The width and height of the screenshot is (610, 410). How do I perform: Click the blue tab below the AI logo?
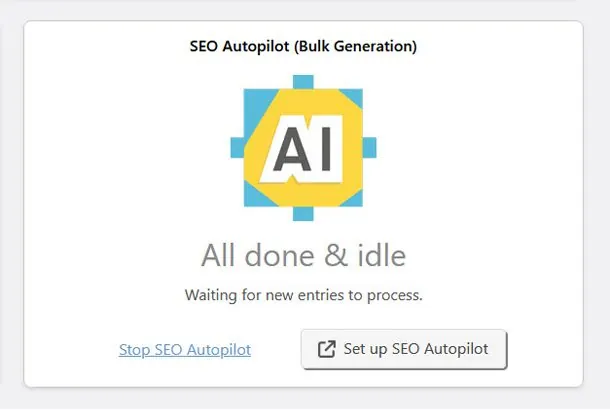point(303,214)
